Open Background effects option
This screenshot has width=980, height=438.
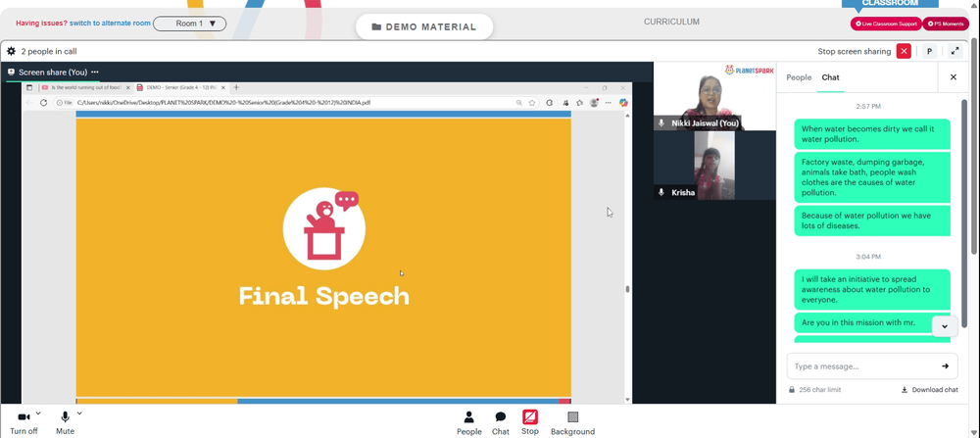click(572, 423)
